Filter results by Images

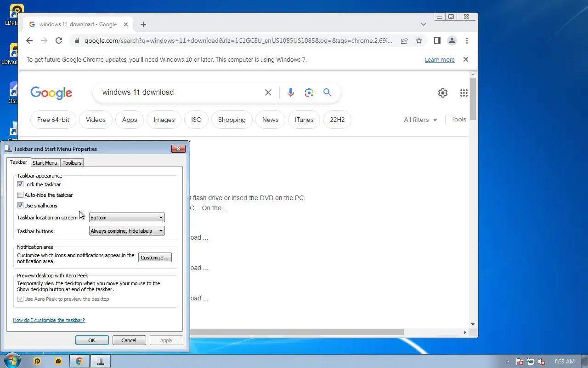[x=164, y=120]
